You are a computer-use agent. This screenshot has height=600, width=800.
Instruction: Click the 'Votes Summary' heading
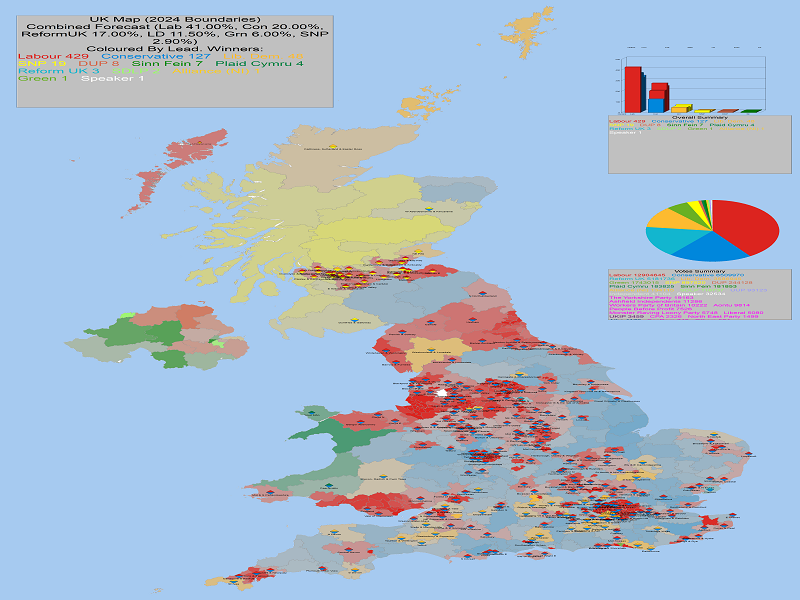coord(699,271)
